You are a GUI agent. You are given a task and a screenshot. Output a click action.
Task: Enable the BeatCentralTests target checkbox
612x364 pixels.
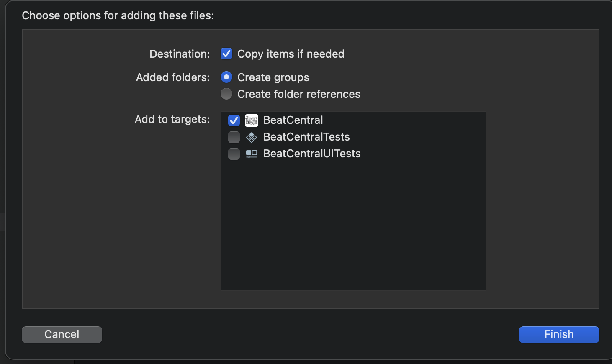coord(234,137)
